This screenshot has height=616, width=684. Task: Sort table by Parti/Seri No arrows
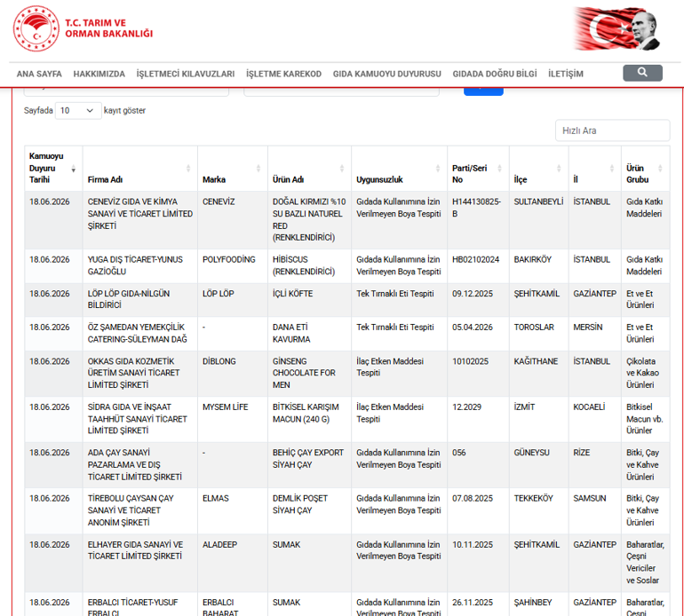500,169
